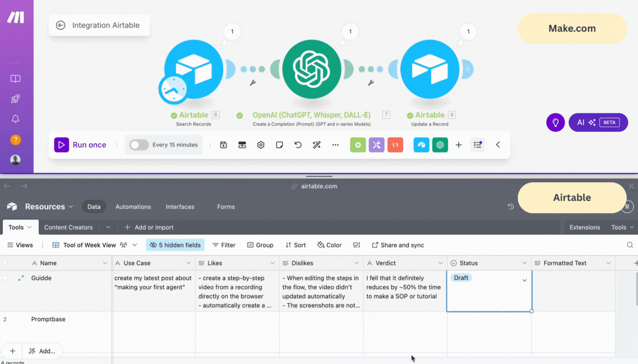Click the undo arrow in Make toolbar

click(298, 145)
